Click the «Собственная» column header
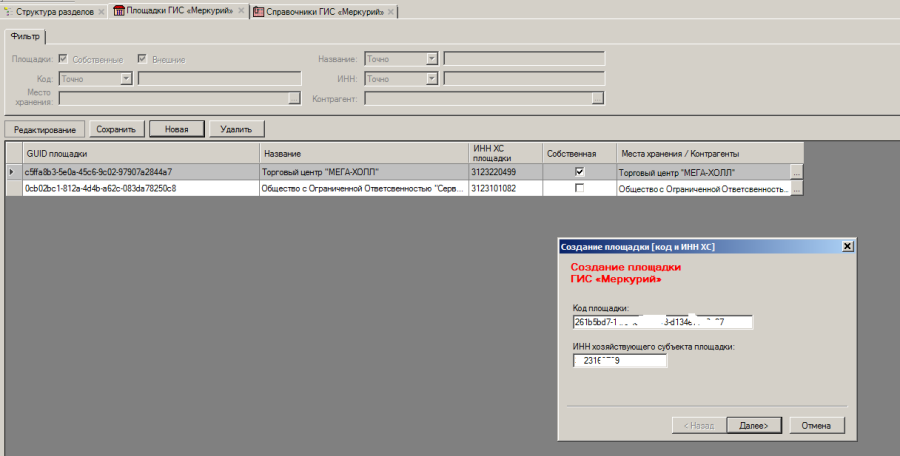The width and height of the screenshot is (900, 456). 579,153
